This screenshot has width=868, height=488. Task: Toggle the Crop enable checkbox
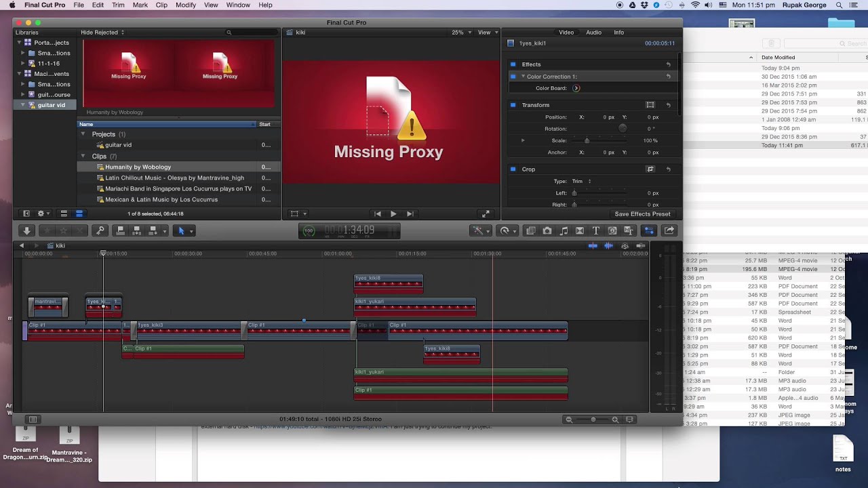513,169
